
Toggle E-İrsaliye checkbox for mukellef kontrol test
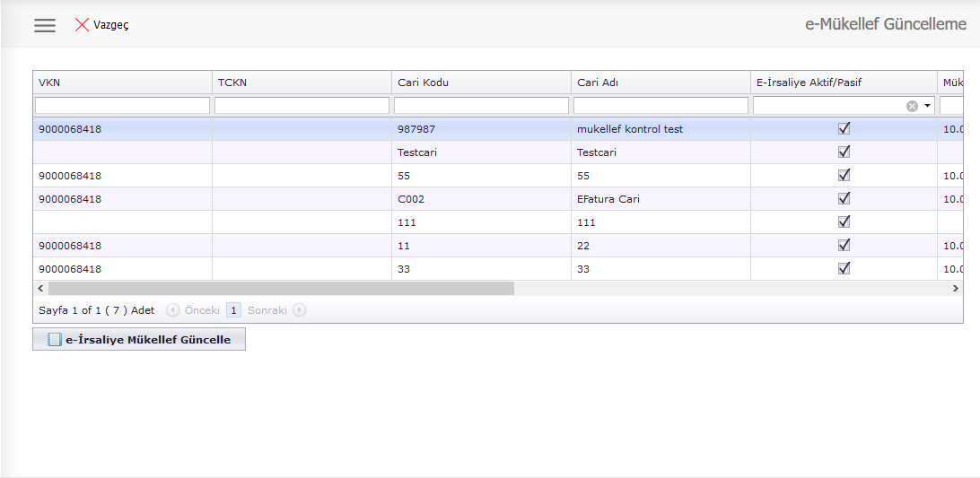pos(844,128)
